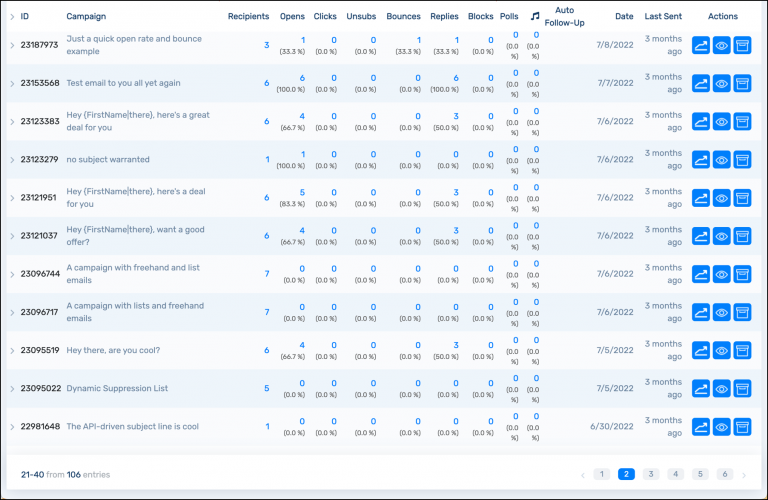
Task: Expand details of campaign 23121037
Action: point(12,236)
